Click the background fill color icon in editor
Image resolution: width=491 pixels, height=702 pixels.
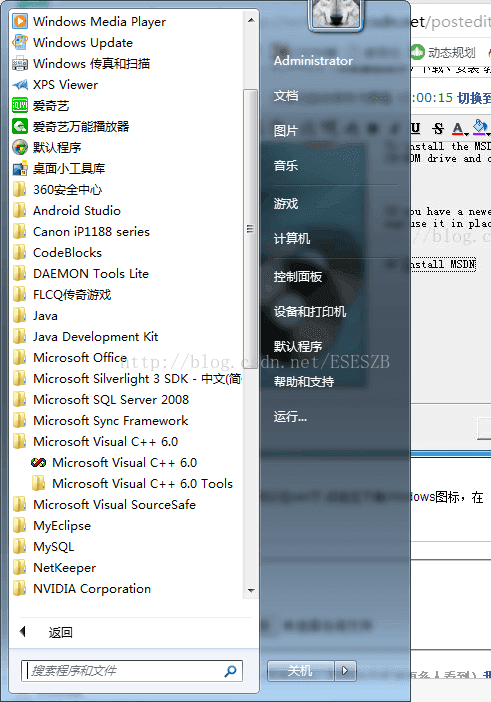[480, 128]
